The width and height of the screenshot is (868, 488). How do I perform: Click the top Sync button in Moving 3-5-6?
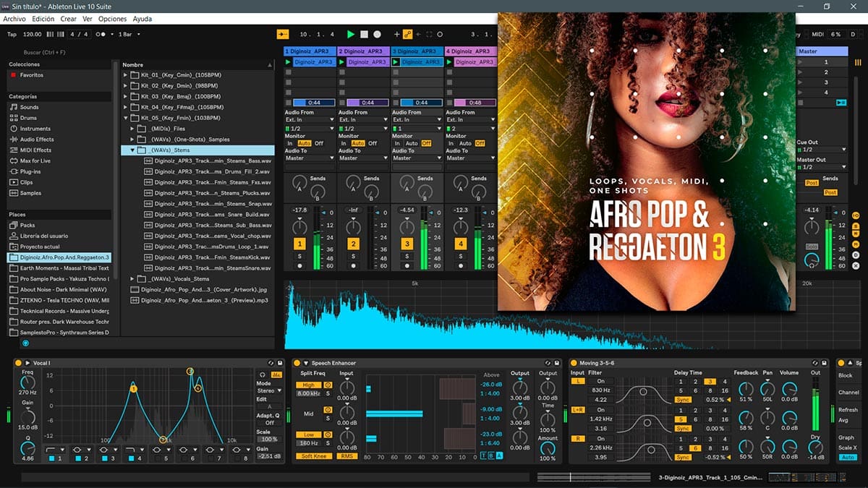click(x=683, y=401)
